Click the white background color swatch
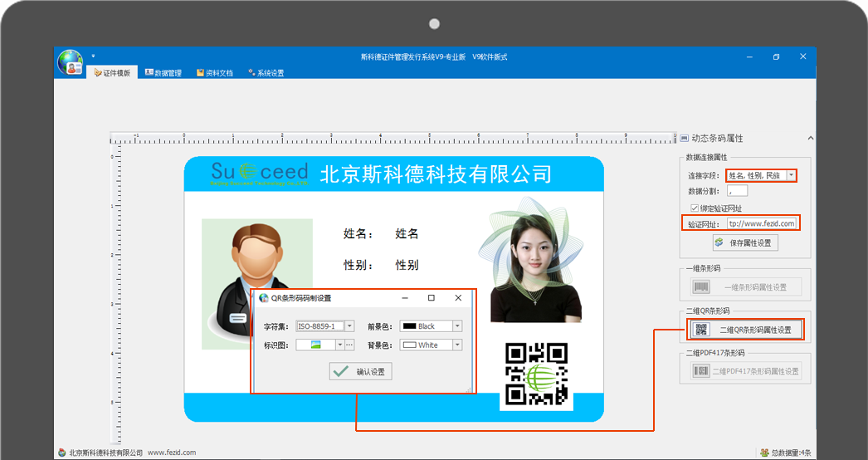The width and height of the screenshot is (868, 460). pyautogui.click(x=410, y=345)
